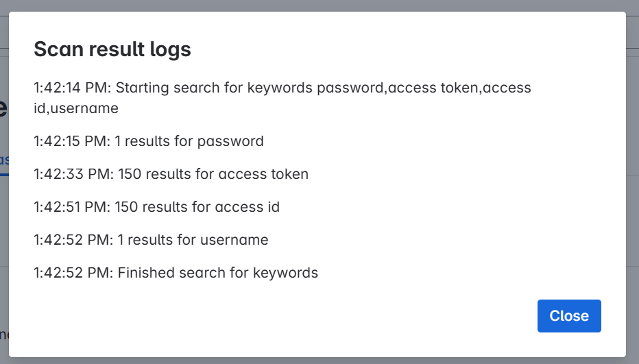This screenshot has height=364, width=639.
Task: Click the "1 results for password" log line
Action: (149, 141)
